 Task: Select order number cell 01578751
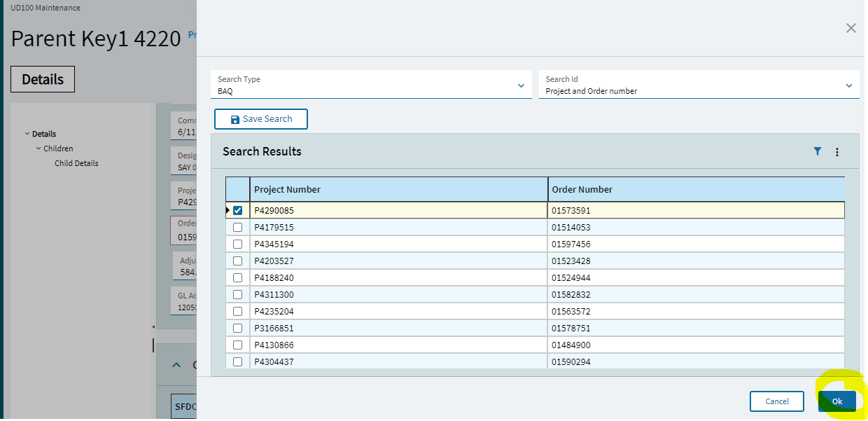[x=696, y=328]
